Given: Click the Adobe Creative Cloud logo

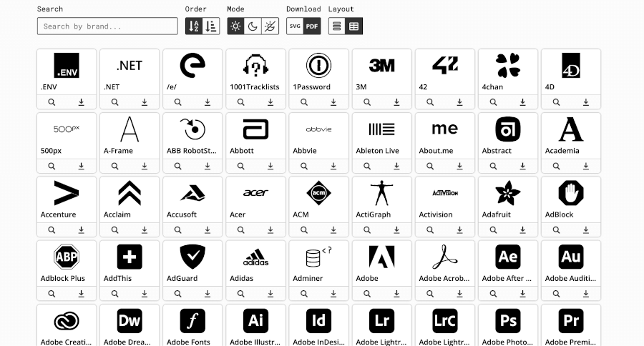Looking at the screenshot, I should coord(67,320).
